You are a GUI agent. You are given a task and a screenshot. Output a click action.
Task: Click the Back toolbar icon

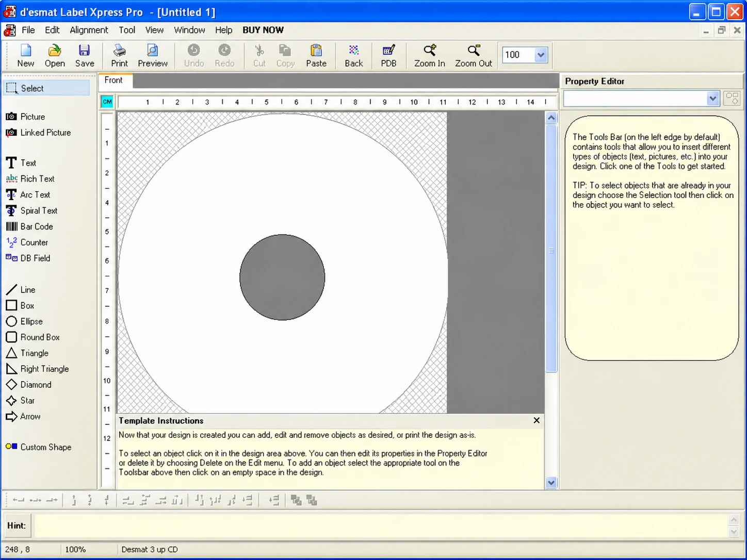click(354, 56)
